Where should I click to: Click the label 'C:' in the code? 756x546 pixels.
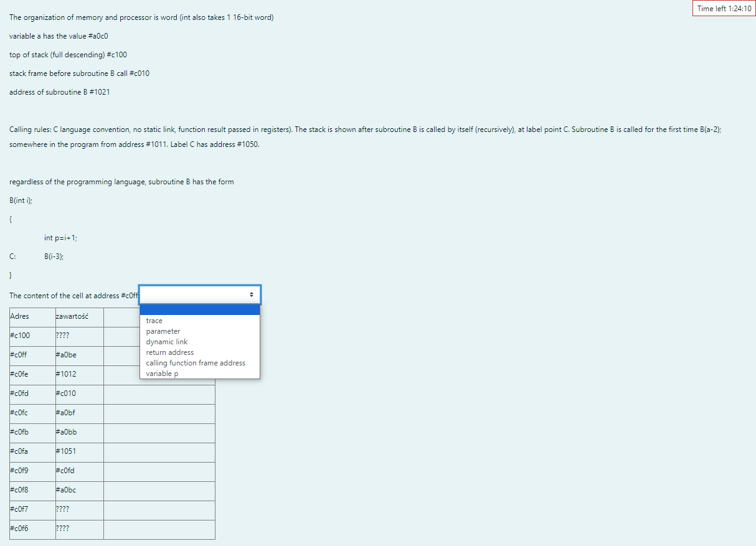[x=12, y=256]
